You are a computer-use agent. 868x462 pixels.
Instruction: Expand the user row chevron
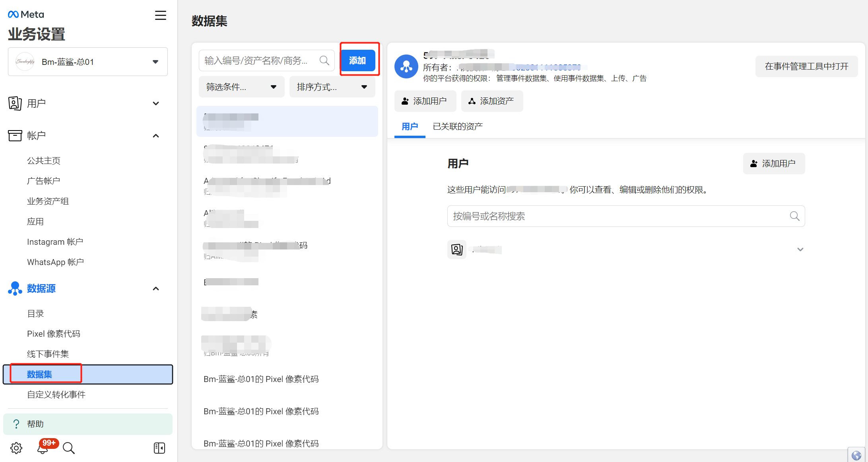click(x=800, y=250)
